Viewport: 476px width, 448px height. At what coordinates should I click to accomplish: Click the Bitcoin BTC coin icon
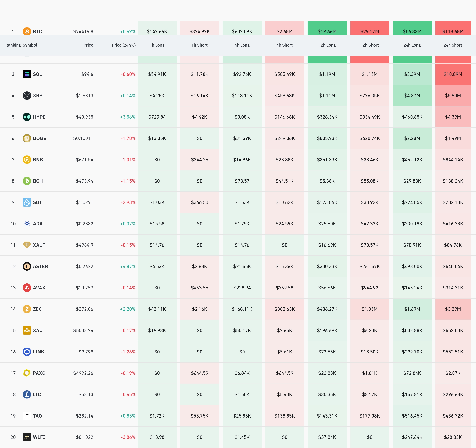(x=27, y=31)
